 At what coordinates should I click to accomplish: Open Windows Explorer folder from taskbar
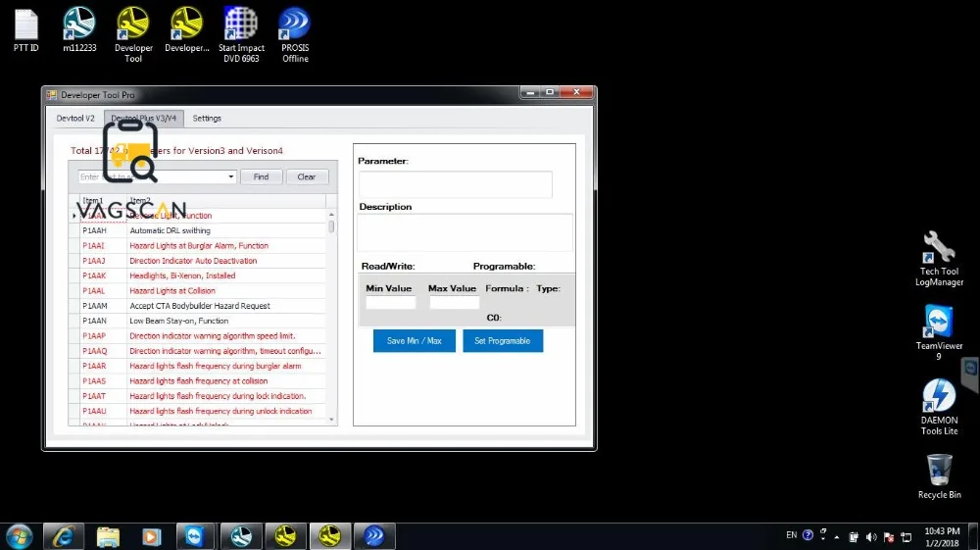(108, 536)
